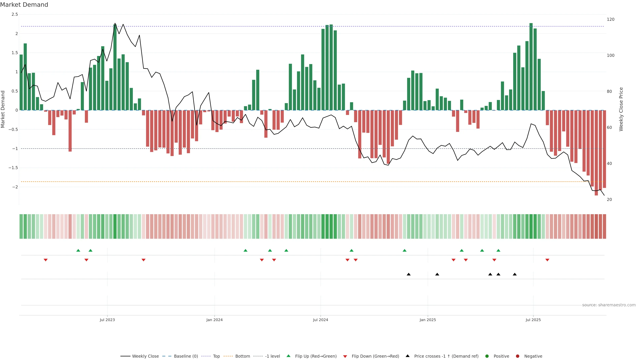Click the source: sharemaestro.com text
This screenshot has height=362, width=644.
tap(609, 305)
